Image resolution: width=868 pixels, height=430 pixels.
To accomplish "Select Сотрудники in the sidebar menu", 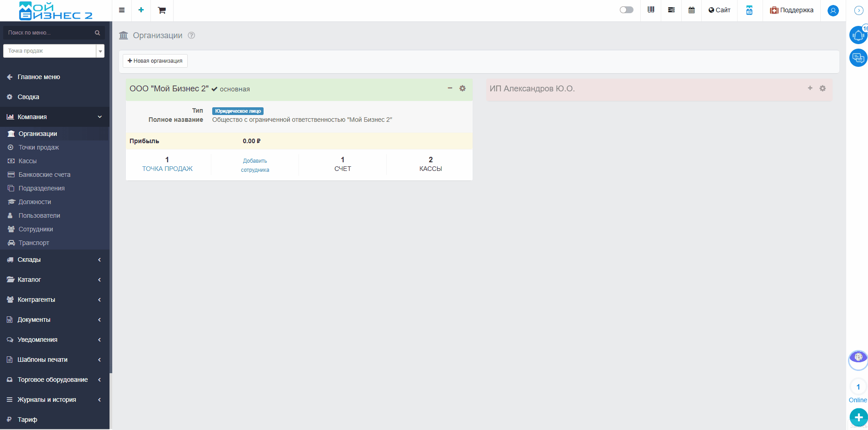I will (x=35, y=229).
